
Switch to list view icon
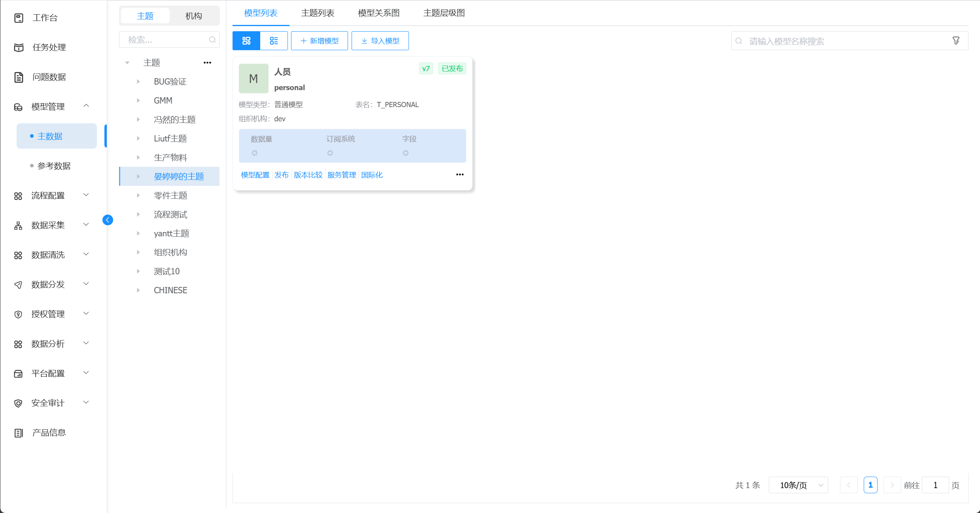[x=274, y=41]
